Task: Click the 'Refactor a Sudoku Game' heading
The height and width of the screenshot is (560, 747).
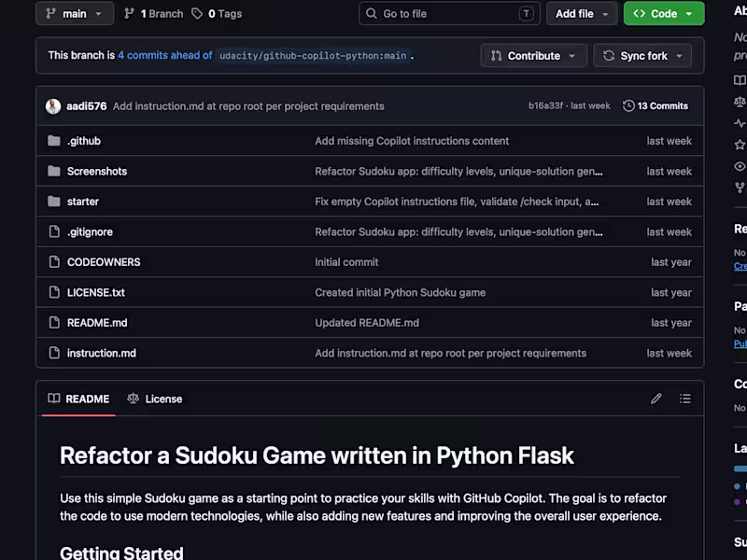Action: click(317, 455)
